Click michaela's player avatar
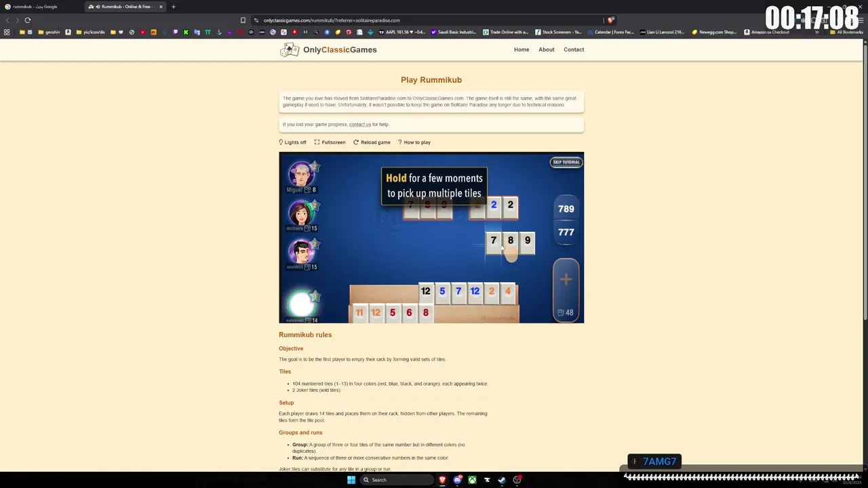 pos(300,213)
